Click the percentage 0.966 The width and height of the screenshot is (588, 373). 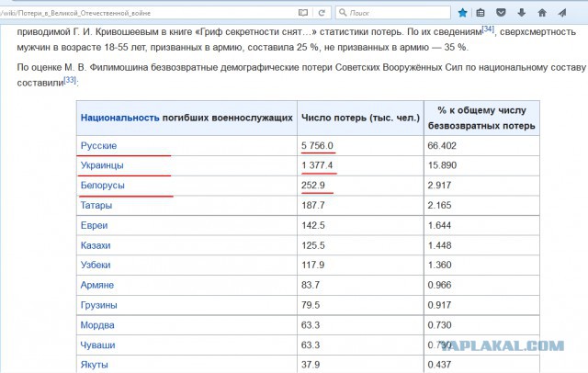(x=439, y=285)
